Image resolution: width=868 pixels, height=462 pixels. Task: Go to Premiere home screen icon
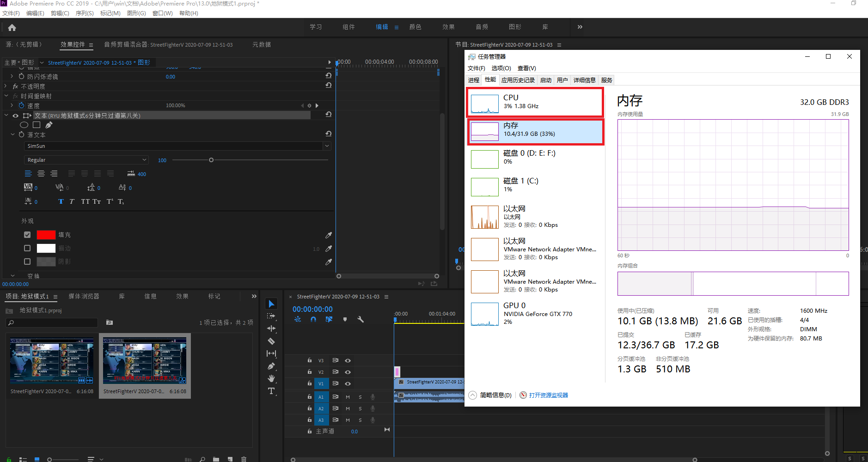[x=12, y=28]
